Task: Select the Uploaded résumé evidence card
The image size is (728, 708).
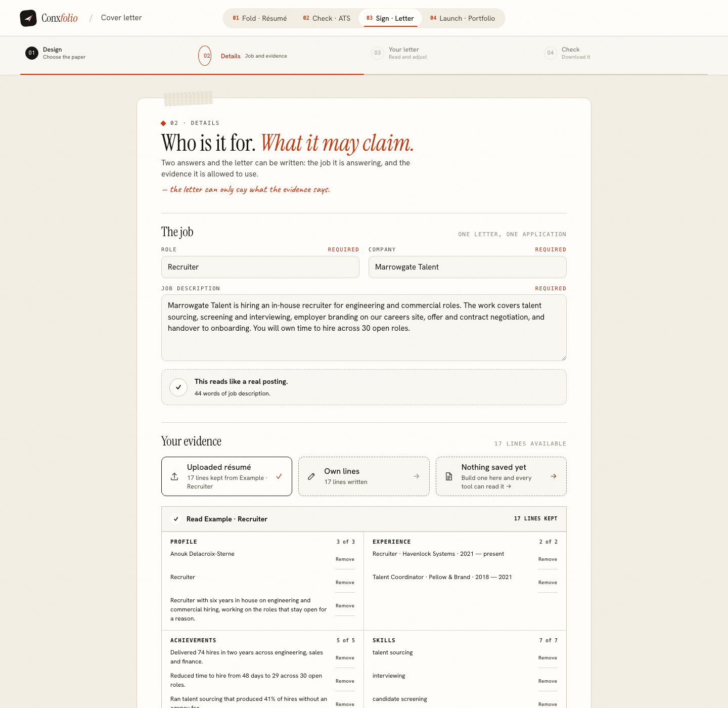Action: pos(226,476)
